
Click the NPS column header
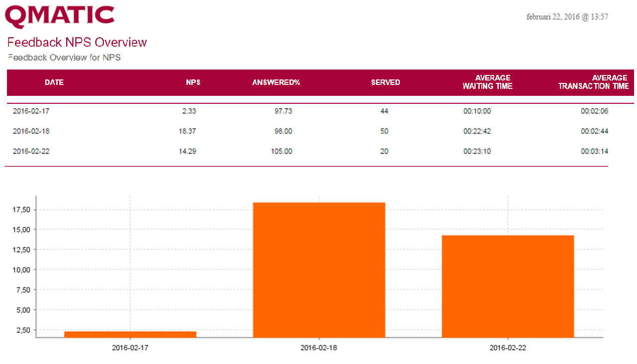[193, 82]
